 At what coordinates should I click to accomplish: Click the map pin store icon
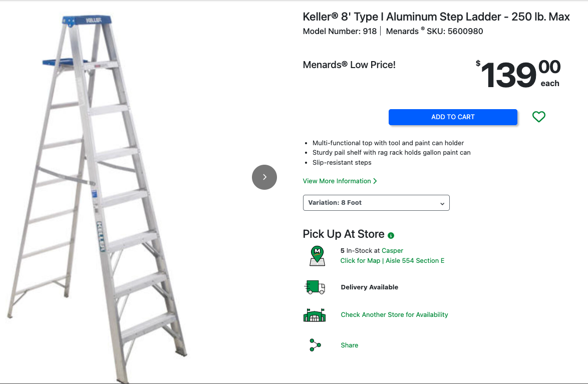[x=317, y=255]
